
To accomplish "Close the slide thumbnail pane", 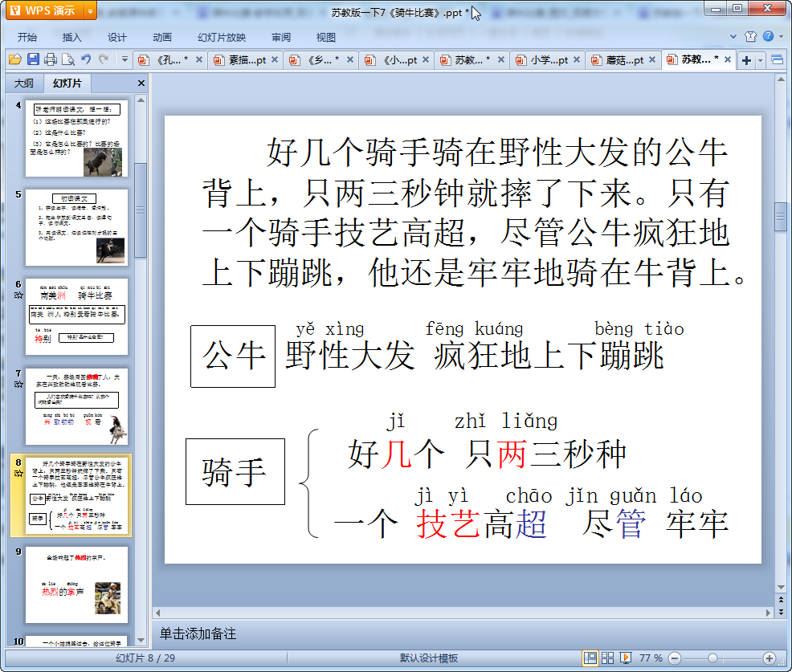I will pos(141,83).
